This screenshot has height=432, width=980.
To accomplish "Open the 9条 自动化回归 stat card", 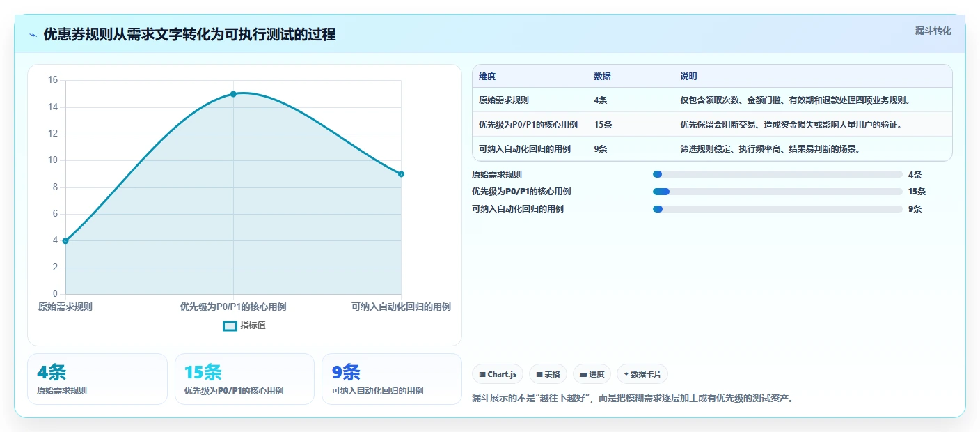I will 392,379.
